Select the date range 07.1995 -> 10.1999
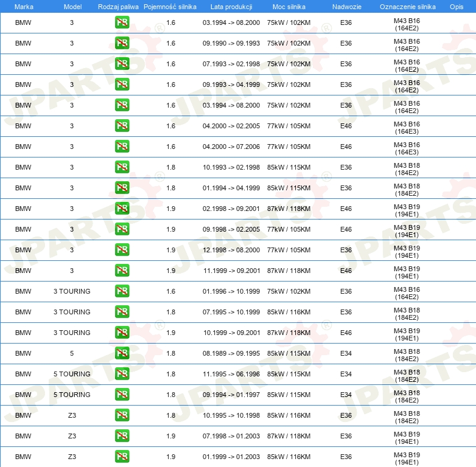Viewport: 476px width, 467px height. click(x=231, y=312)
